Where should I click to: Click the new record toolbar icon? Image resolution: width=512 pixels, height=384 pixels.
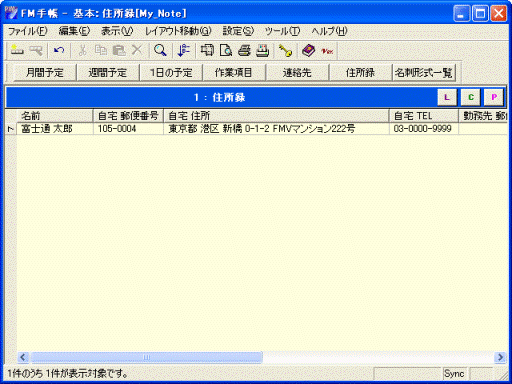(17, 50)
